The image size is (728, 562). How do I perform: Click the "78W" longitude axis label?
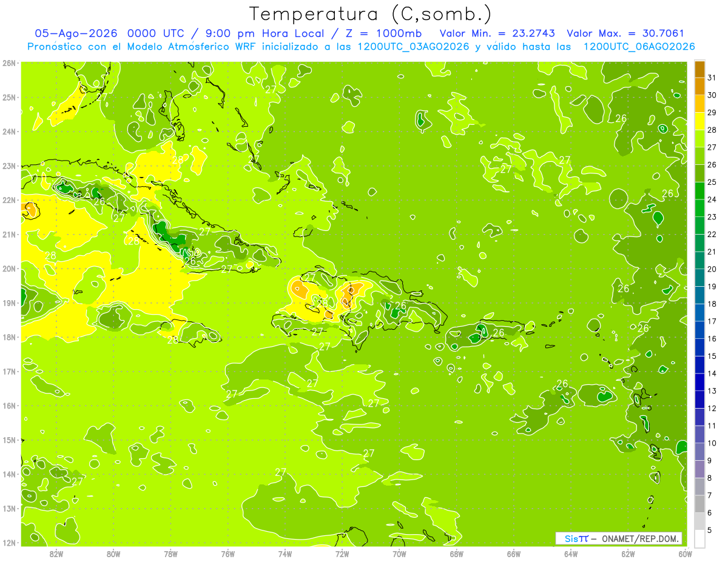(x=170, y=554)
